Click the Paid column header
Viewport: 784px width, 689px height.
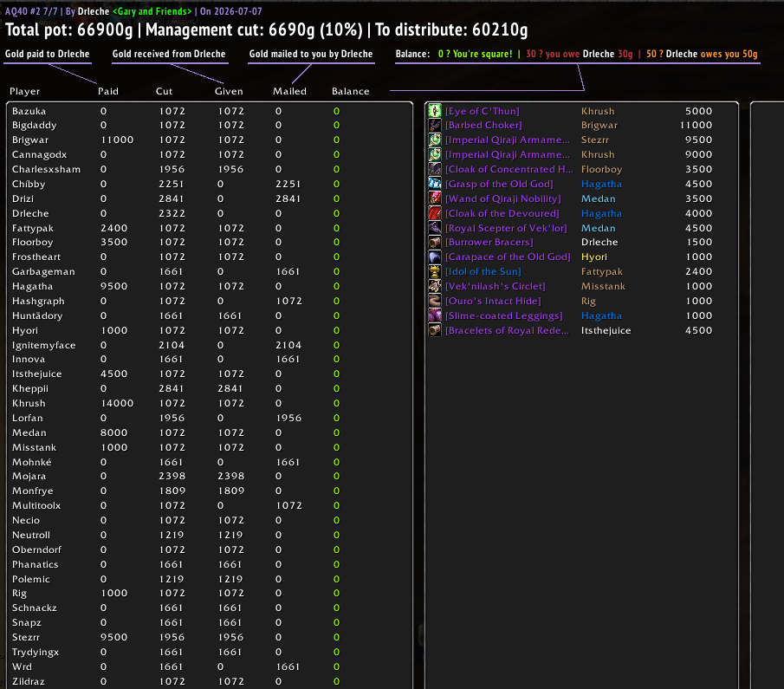pyautogui.click(x=108, y=91)
